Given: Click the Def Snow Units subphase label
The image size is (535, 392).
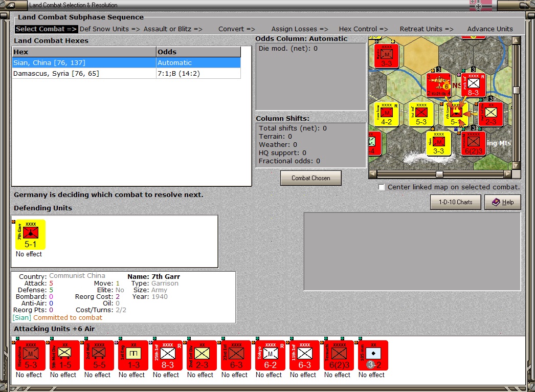Looking at the screenshot, I should pyautogui.click(x=110, y=29).
